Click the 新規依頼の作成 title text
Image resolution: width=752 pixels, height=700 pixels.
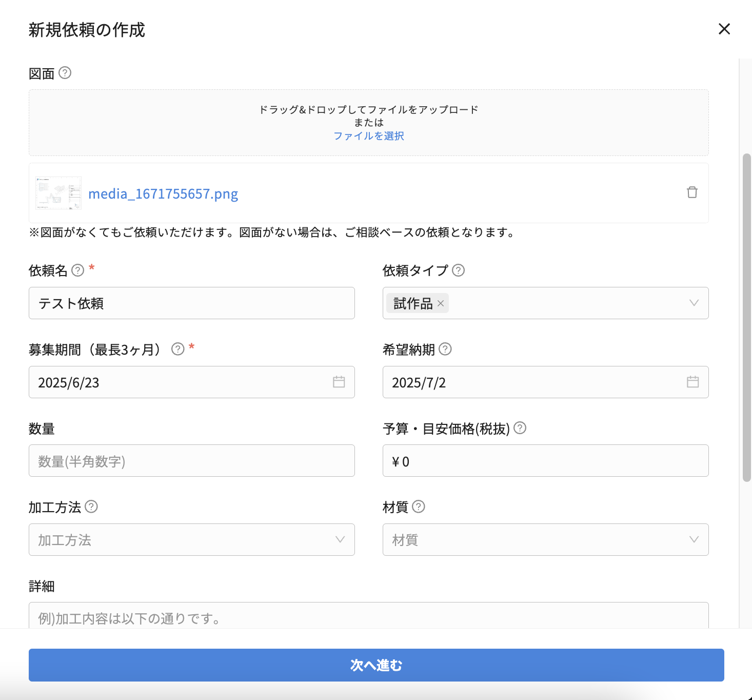[87, 30]
